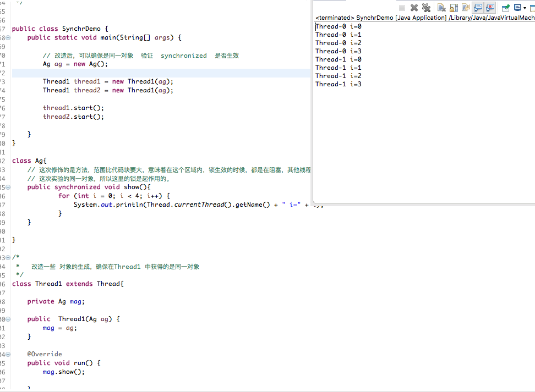Click console line "Thread-1 i=3"
Image resolution: width=535 pixels, height=392 pixels.
[339, 84]
